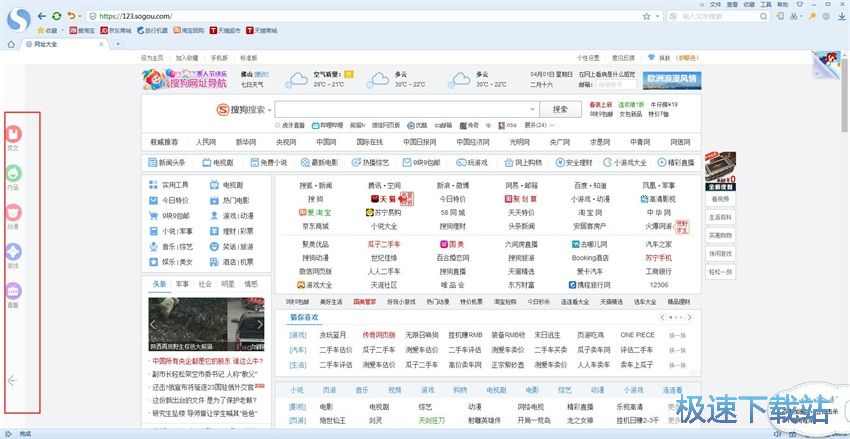This screenshot has height=439, width=850.
Task: Click 换肤 shirt icon on page
Action: click(x=652, y=58)
